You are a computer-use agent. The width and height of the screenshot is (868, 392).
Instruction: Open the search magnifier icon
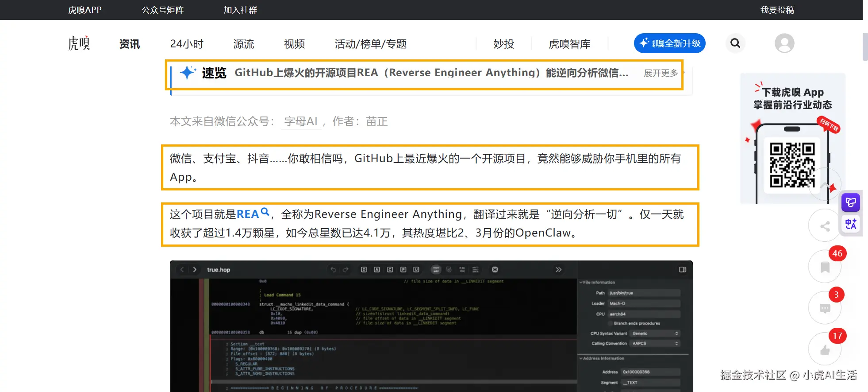coord(735,43)
